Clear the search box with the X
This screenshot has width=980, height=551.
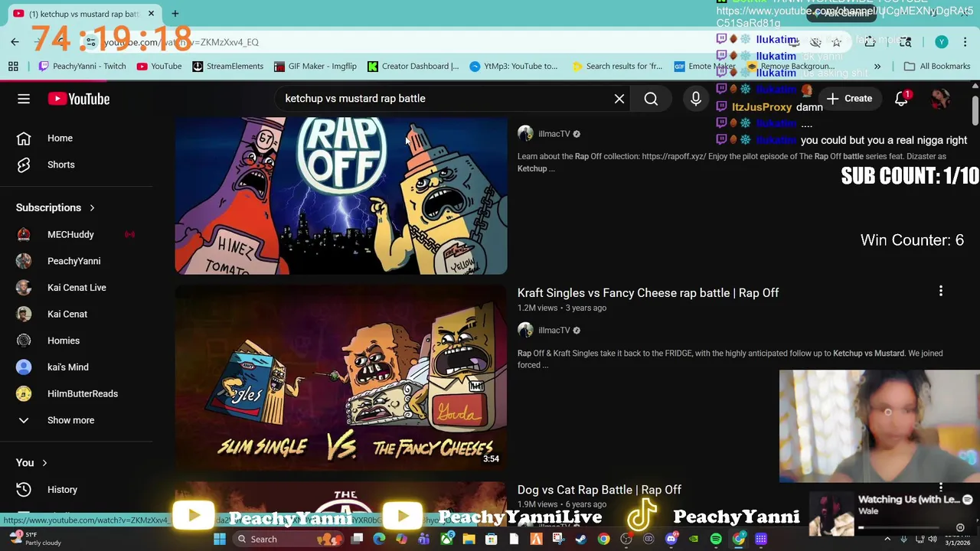tap(619, 99)
